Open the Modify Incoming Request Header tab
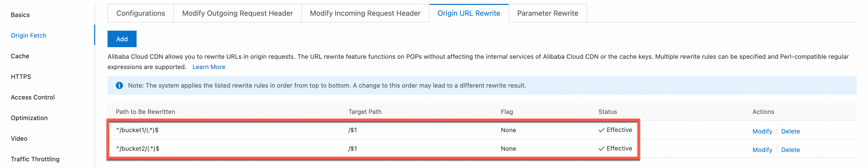Viewport: 868px width, 168px height. click(365, 13)
